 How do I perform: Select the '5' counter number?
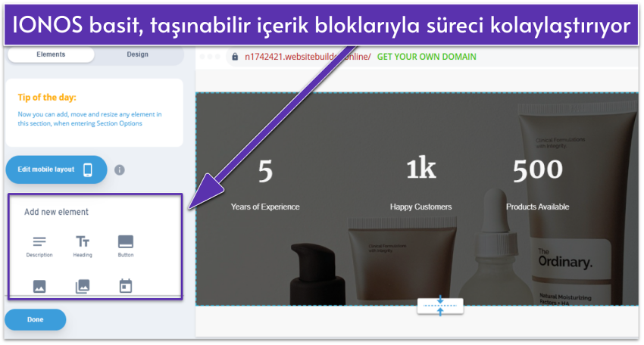pyautogui.click(x=265, y=171)
